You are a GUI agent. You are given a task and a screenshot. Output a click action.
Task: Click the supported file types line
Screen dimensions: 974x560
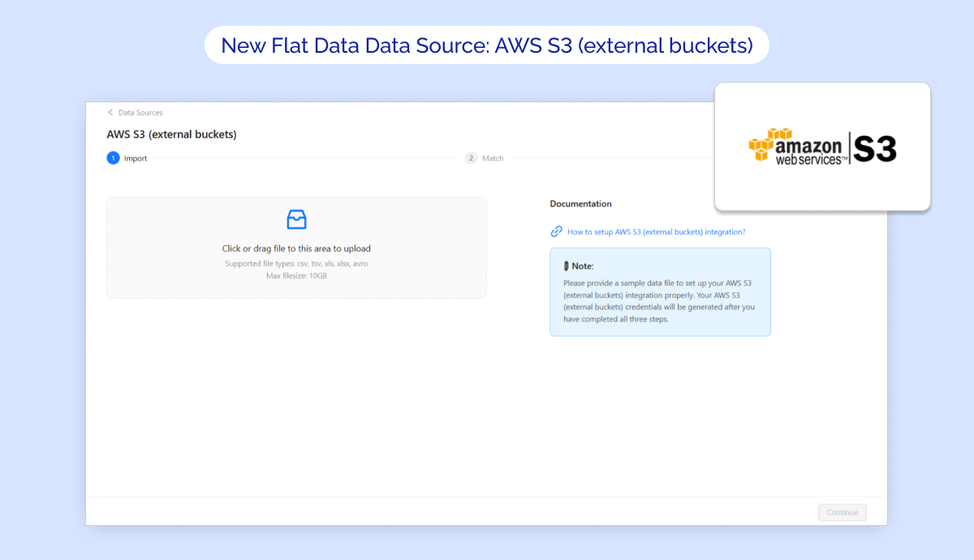[x=296, y=264]
